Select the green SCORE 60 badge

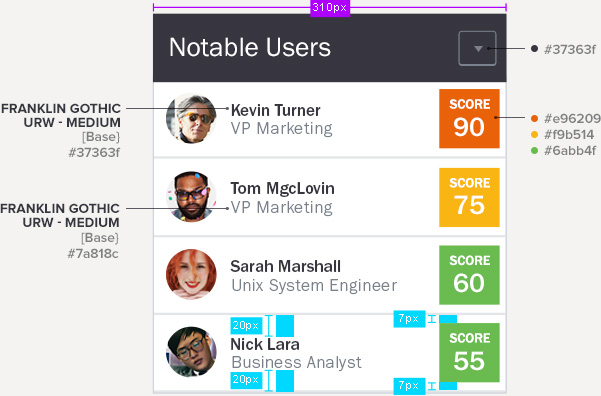pos(469,275)
